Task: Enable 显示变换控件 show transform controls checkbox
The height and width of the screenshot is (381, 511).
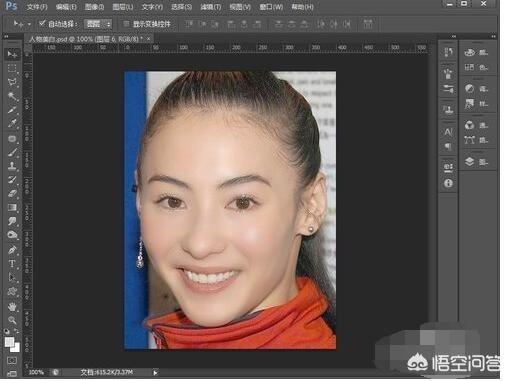Action: pos(126,24)
